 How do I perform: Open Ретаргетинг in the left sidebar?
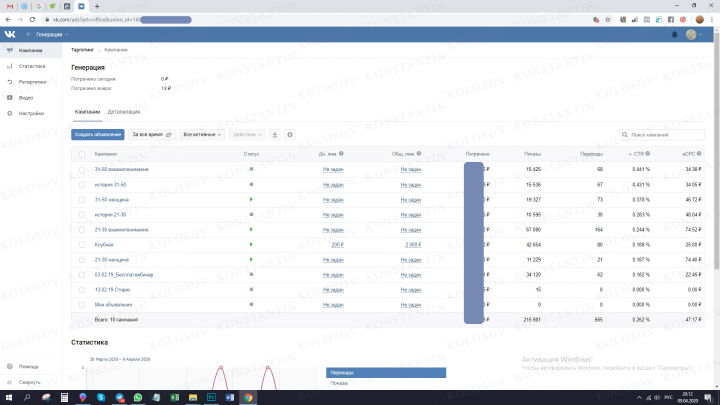pyautogui.click(x=31, y=82)
